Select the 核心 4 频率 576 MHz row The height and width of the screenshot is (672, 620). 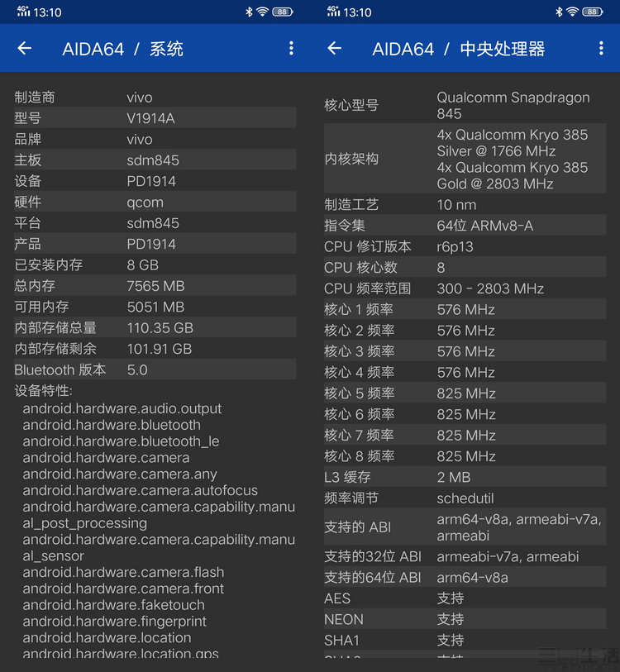[x=465, y=373]
